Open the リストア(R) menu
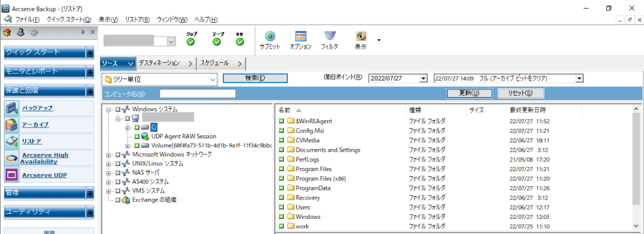 point(137,19)
